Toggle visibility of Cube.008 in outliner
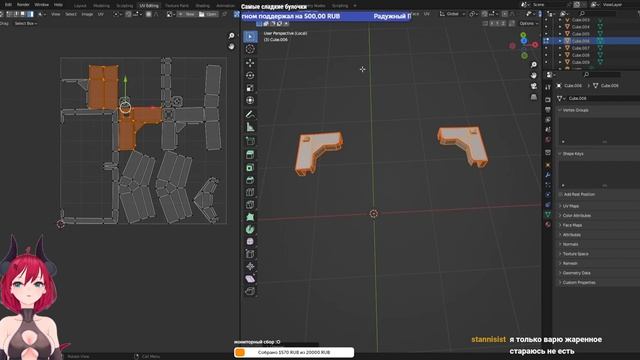Viewport: 640px width, 360px height. pos(546,55)
